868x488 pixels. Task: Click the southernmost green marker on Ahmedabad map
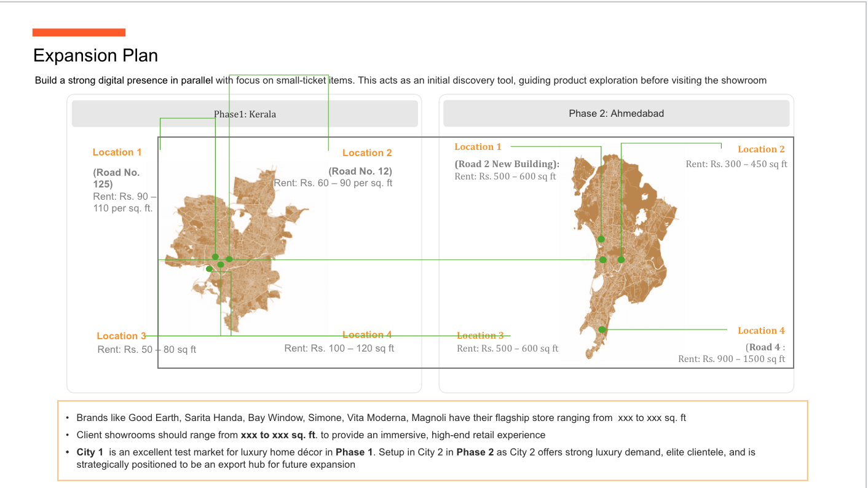[x=602, y=330]
